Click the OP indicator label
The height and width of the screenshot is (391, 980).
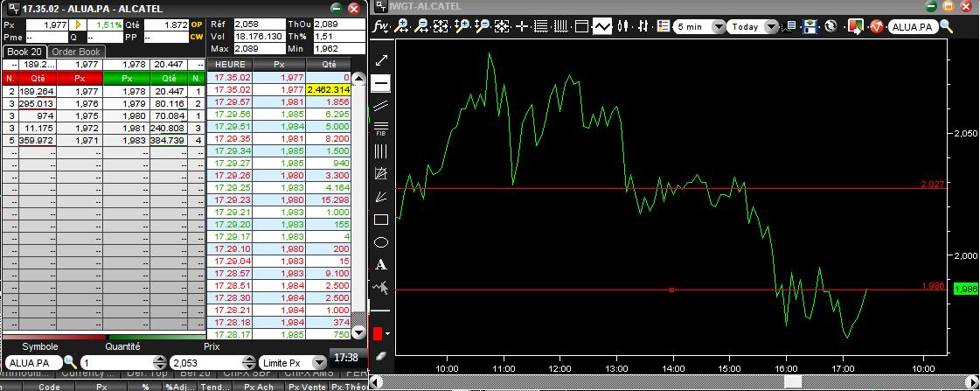[197, 25]
